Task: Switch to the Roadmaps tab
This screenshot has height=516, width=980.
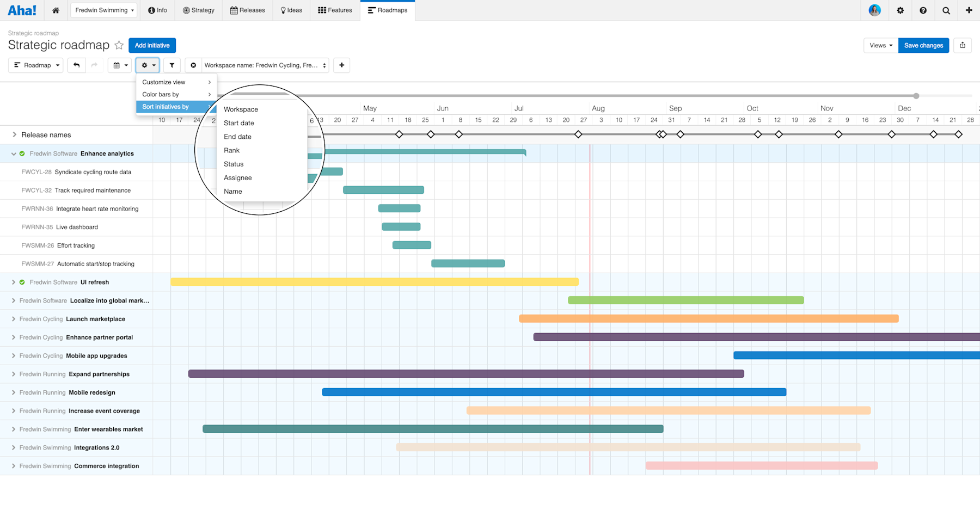Action: pyautogui.click(x=388, y=10)
